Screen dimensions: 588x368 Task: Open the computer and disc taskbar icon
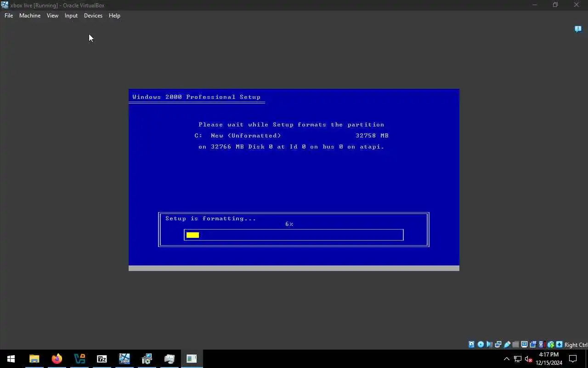[147, 359]
